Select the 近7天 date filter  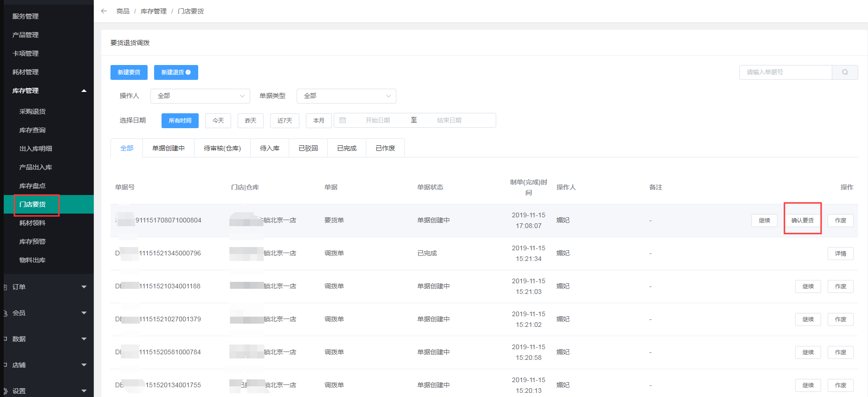point(285,121)
